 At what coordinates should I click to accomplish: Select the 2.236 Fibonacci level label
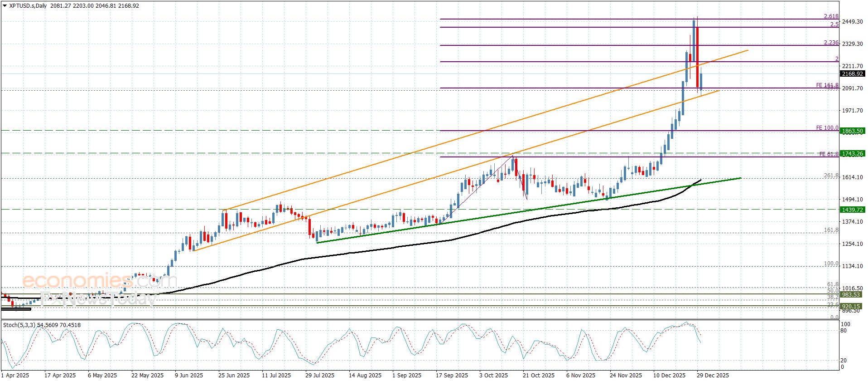tap(831, 43)
